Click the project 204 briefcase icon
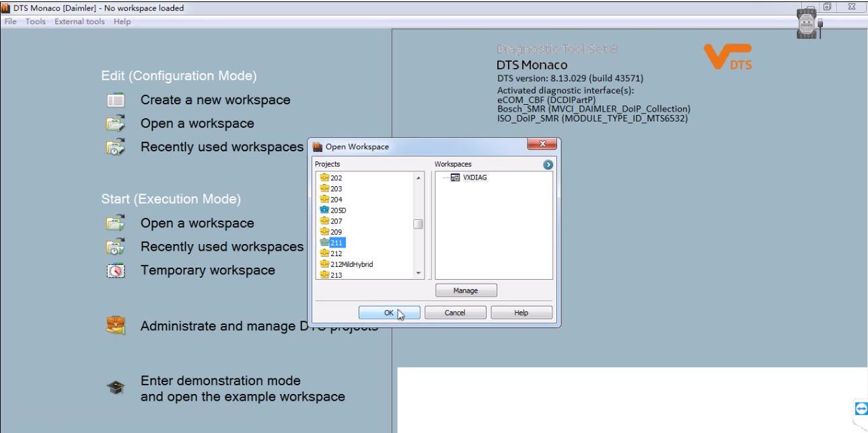 point(325,200)
